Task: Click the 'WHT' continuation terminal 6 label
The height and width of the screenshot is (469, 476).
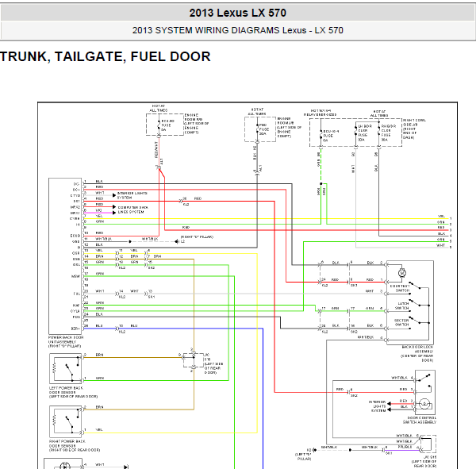Action: (x=441, y=245)
